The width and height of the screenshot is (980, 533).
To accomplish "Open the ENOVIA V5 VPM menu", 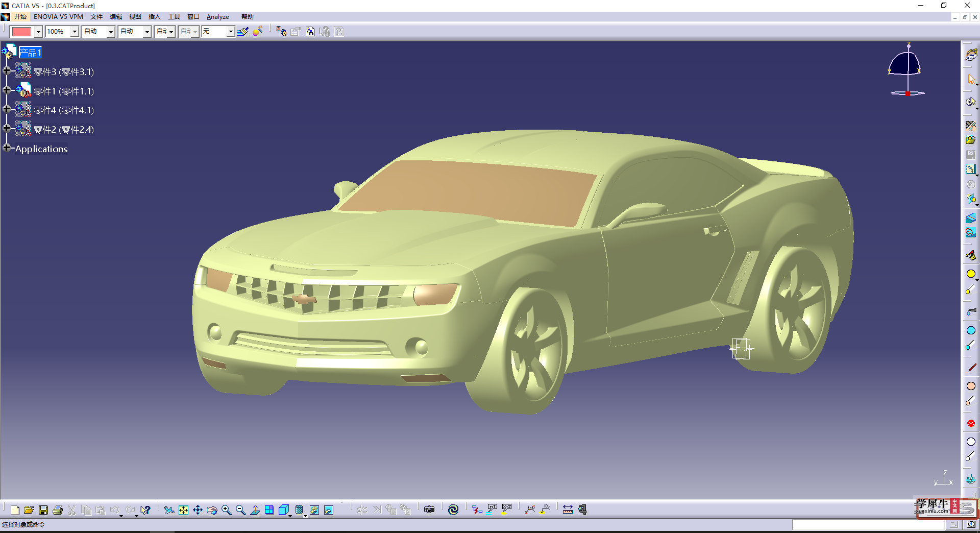I will coord(58,17).
